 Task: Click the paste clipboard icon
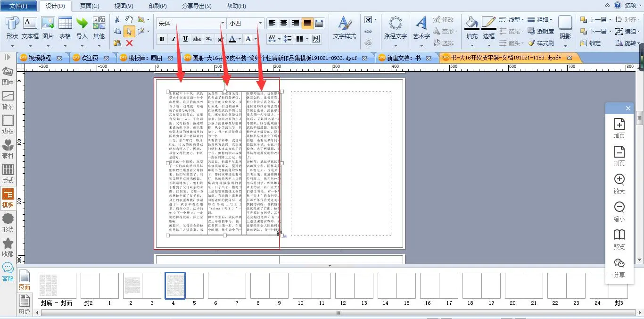(117, 43)
